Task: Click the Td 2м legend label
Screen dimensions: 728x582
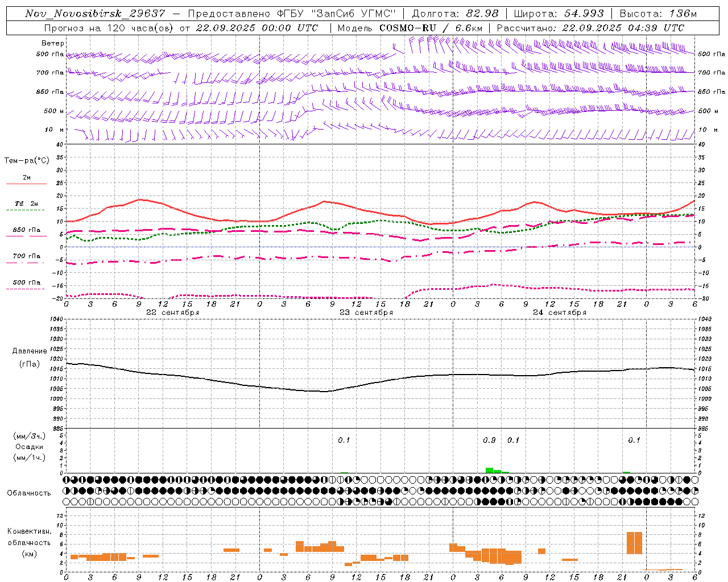Action: pos(27,203)
